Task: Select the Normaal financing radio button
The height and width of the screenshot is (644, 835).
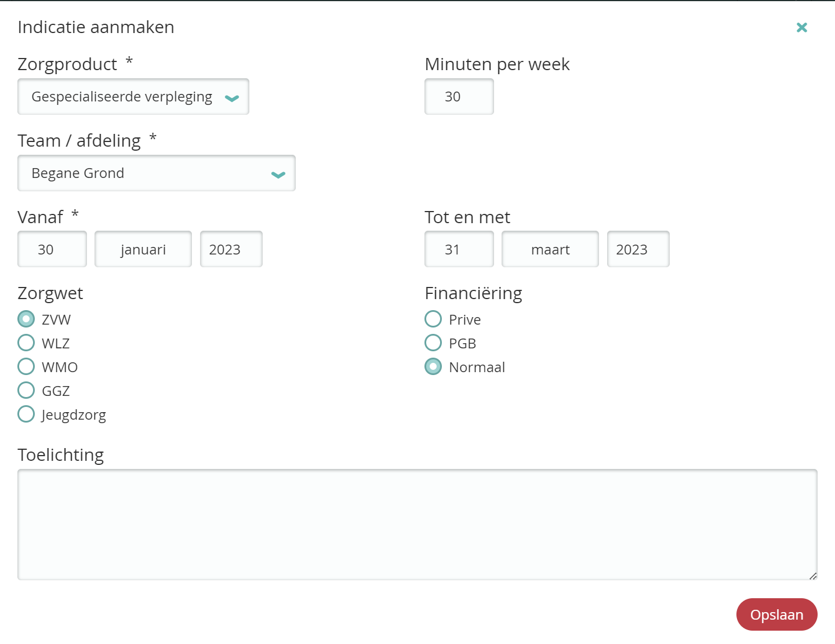Action: pos(433,367)
